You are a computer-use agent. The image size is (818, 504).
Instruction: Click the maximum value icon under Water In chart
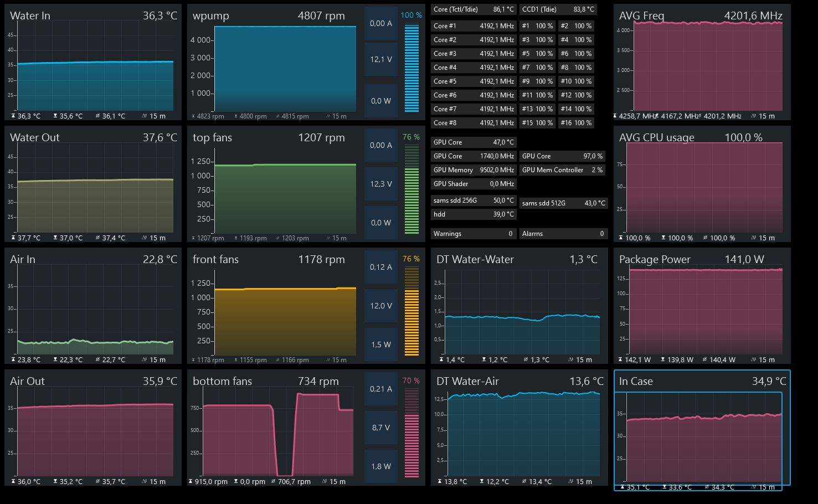13,116
